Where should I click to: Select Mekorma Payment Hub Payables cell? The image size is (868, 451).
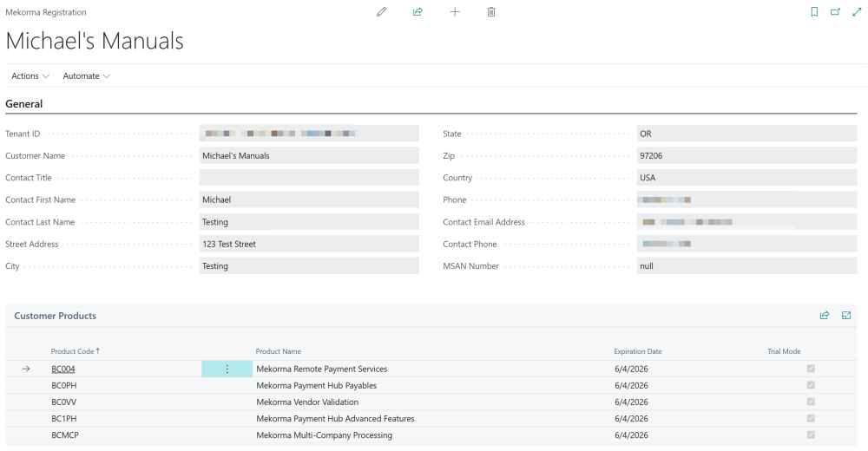[x=317, y=386]
